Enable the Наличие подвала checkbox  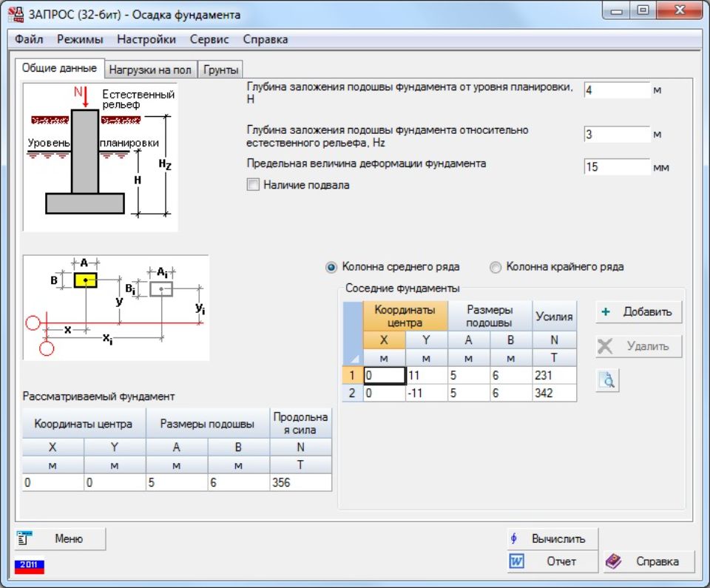pos(254,185)
